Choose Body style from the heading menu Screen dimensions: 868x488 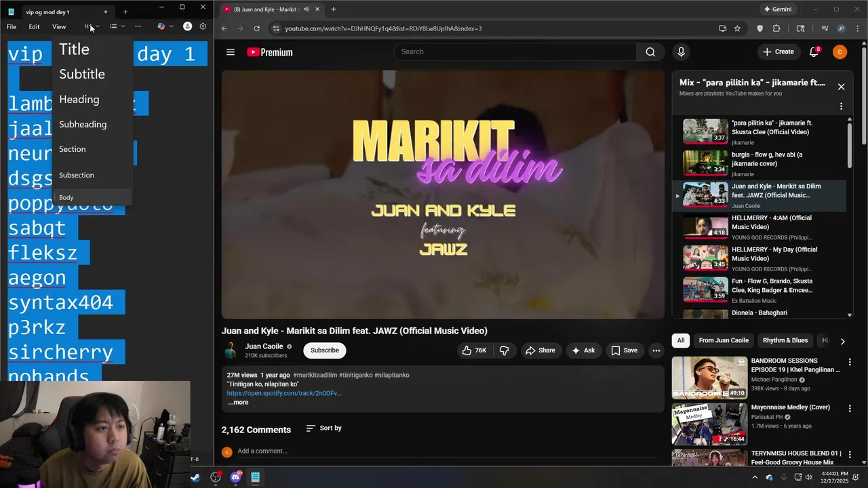click(93, 197)
